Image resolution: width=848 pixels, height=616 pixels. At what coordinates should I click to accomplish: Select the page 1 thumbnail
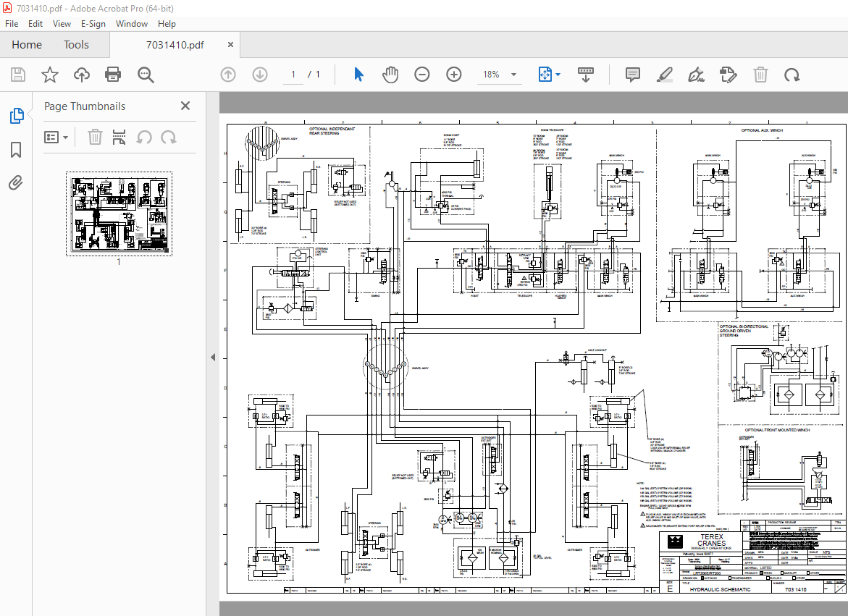pos(119,213)
